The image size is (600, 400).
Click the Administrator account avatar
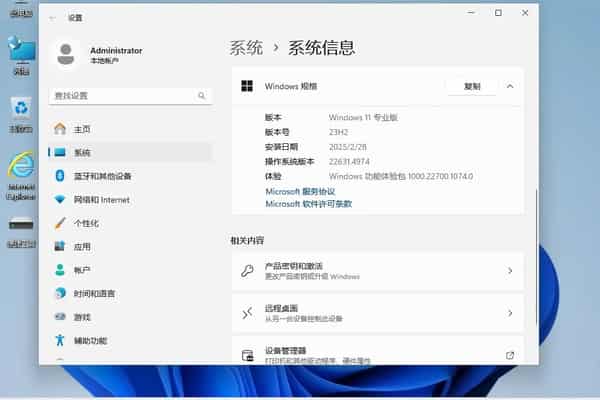tap(66, 54)
